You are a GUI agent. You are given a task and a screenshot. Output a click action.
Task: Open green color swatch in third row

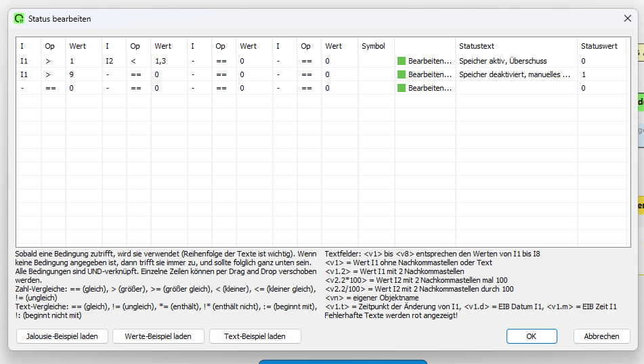point(402,88)
